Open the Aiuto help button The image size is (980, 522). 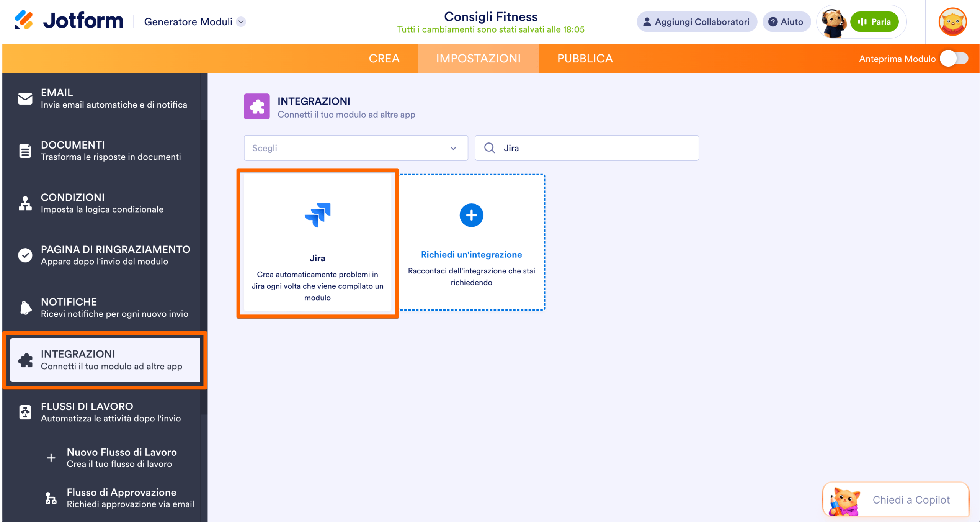pos(786,22)
